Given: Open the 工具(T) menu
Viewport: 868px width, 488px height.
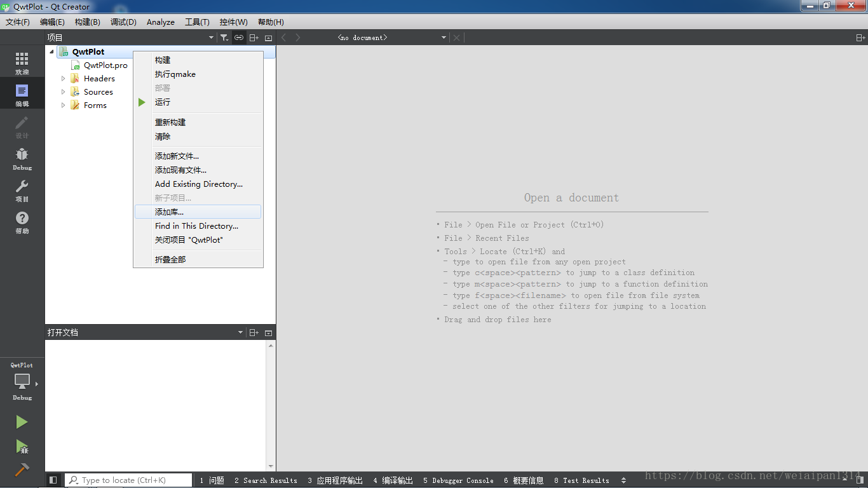Looking at the screenshot, I should coord(197,22).
